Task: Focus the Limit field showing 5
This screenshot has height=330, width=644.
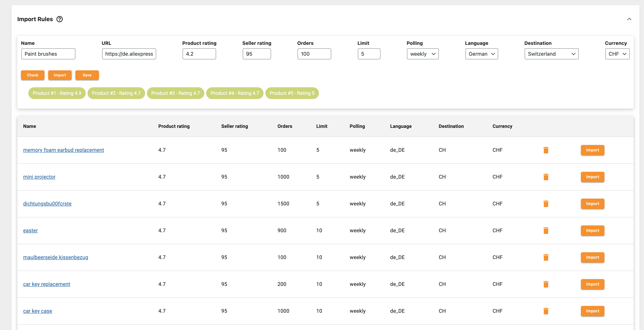Action: pos(369,54)
